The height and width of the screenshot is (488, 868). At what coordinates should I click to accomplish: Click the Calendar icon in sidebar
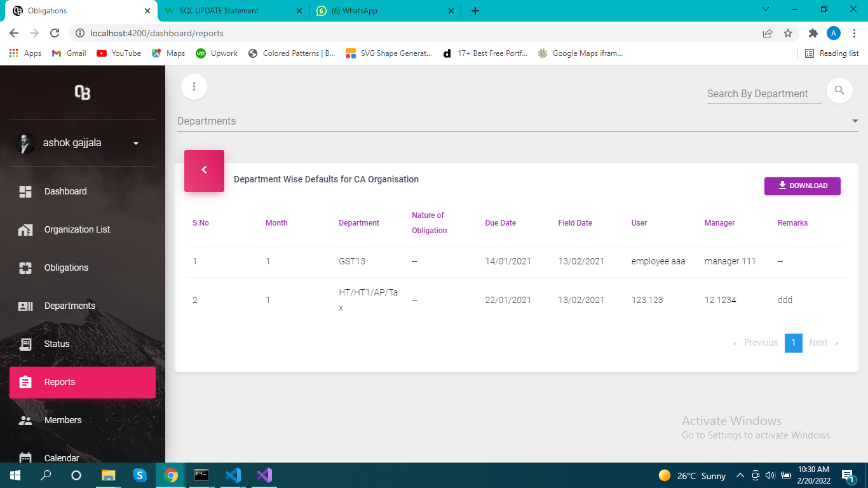pos(25,457)
